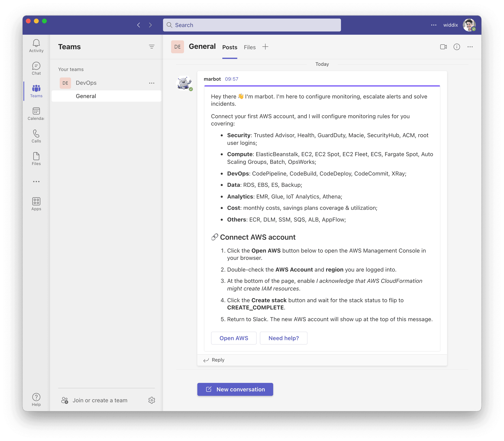Viewport: 504px width, 441px height.
Task: Open more options for DevOps team
Action: pyautogui.click(x=152, y=83)
